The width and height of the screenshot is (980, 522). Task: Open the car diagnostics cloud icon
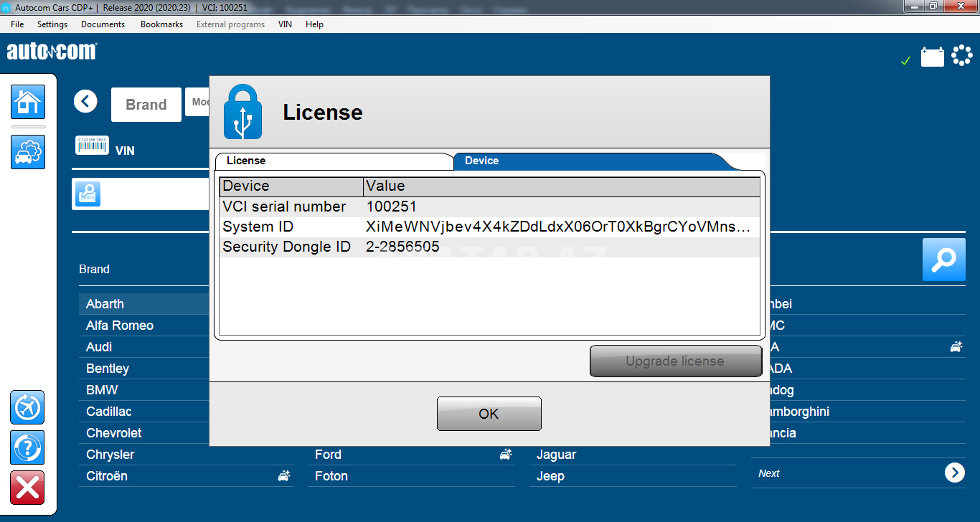[28, 152]
